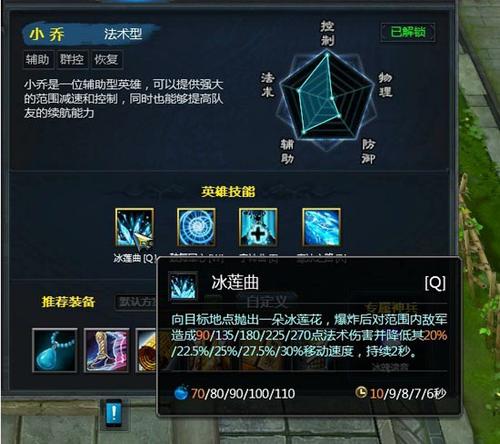The width and height of the screenshot is (500, 444).
Task: Select the 冰莲曲 Q skill icon
Action: pos(134,227)
